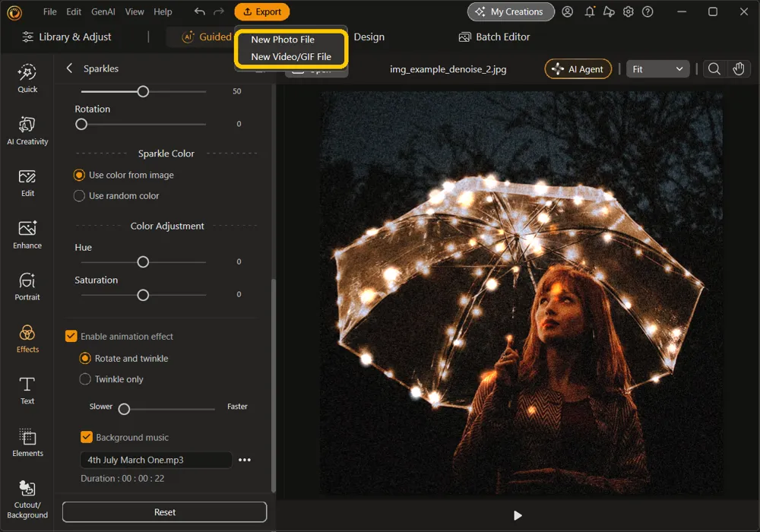Screen dimensions: 760x532
Task: Open the File menu
Action: click(x=49, y=11)
